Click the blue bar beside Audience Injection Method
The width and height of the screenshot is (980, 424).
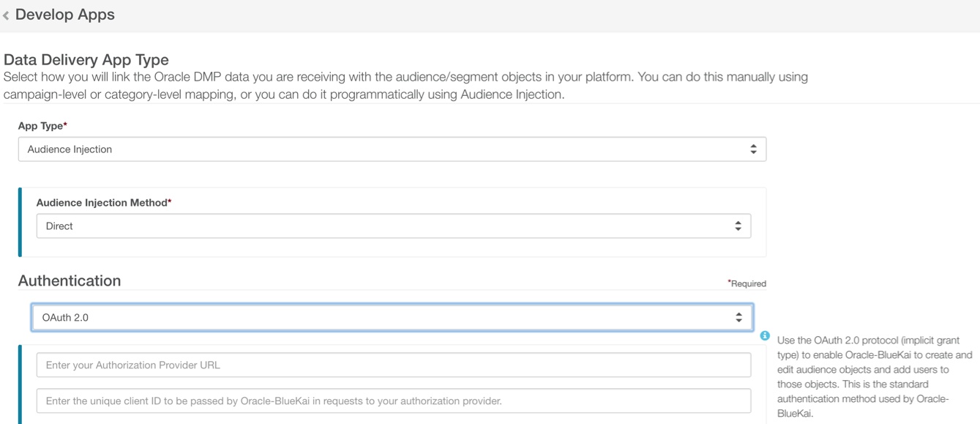tap(20, 222)
